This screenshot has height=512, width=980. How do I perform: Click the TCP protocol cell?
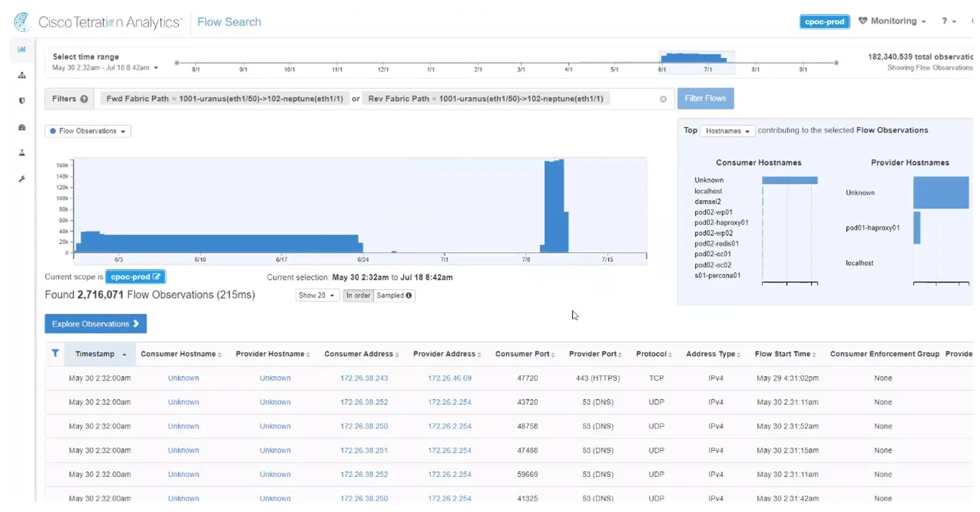coord(656,378)
